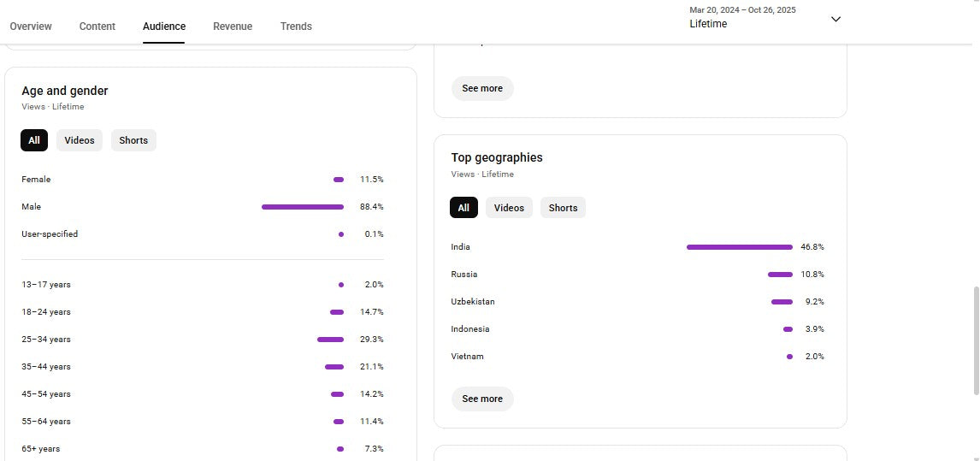The height and width of the screenshot is (461, 980).
Task: Click the Male percentage bar
Action: pos(303,207)
